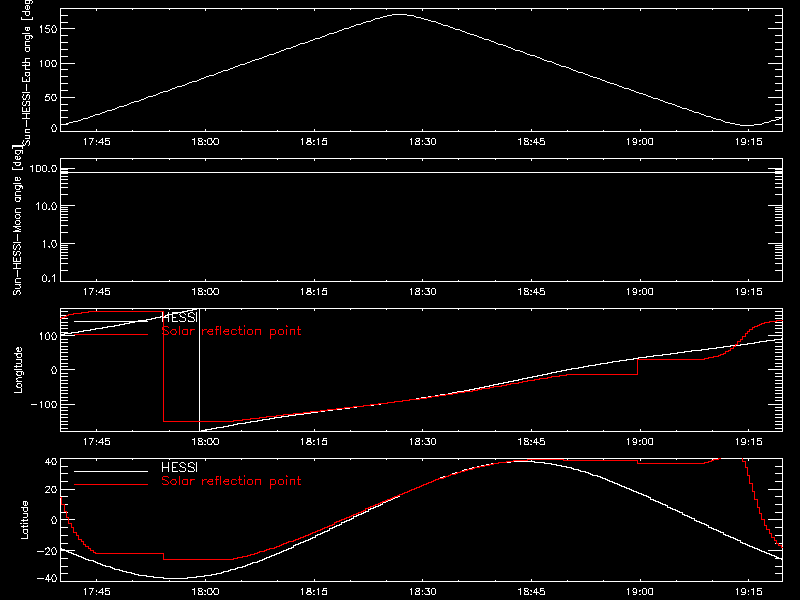Click the Sun-HESSI-Moon angle axis title
Viewport: 800px width, 600px height.
(17, 220)
